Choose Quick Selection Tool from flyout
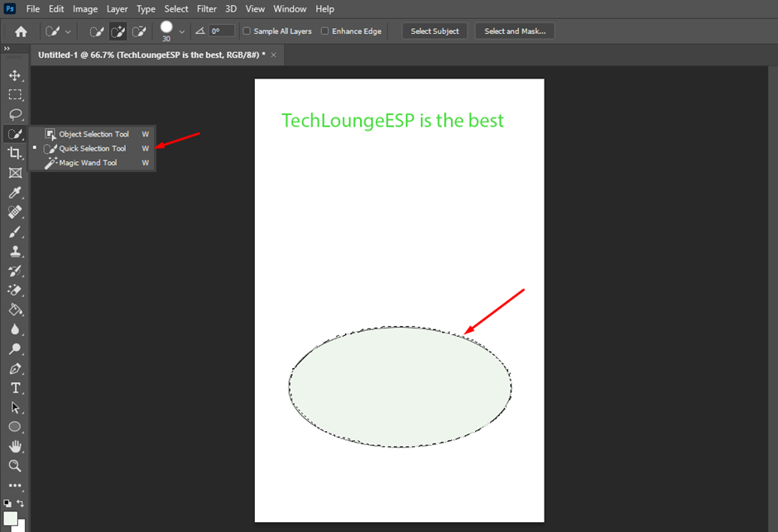The image size is (778, 532). point(93,148)
